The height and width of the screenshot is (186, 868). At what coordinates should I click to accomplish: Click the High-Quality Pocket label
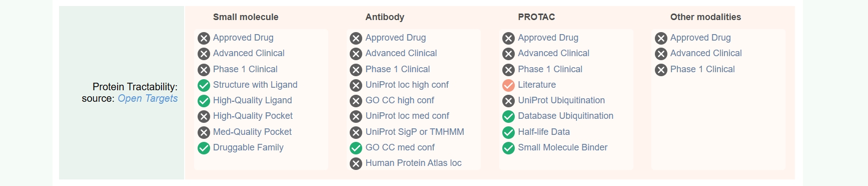click(x=253, y=116)
